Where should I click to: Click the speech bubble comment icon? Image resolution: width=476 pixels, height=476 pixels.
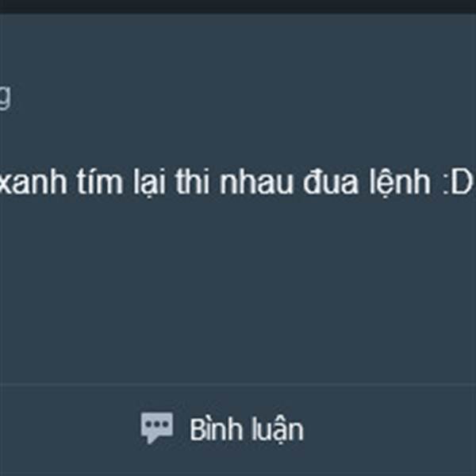point(157,428)
